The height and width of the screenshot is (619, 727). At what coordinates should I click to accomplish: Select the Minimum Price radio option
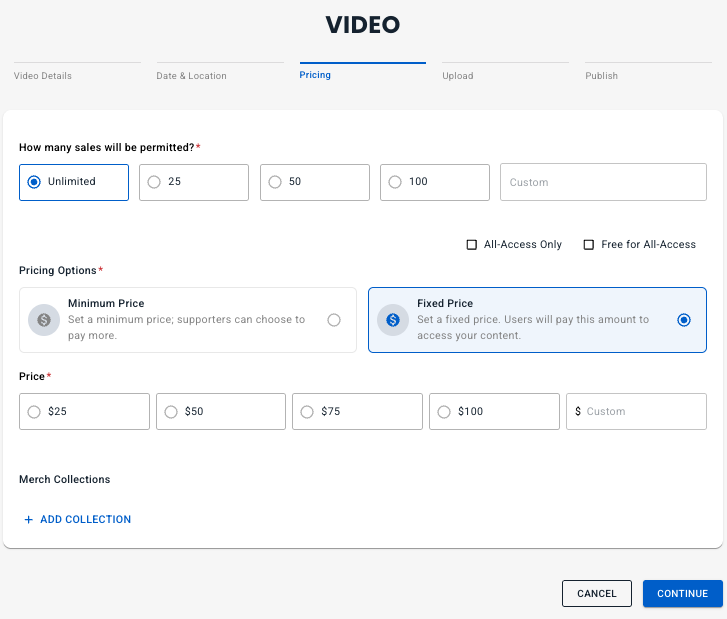pos(334,320)
